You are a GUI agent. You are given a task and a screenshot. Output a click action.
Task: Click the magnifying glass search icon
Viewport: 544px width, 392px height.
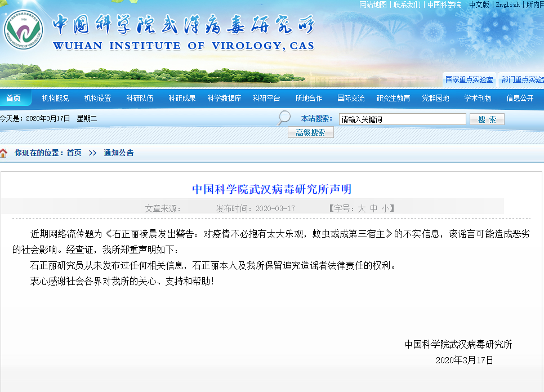click(284, 118)
